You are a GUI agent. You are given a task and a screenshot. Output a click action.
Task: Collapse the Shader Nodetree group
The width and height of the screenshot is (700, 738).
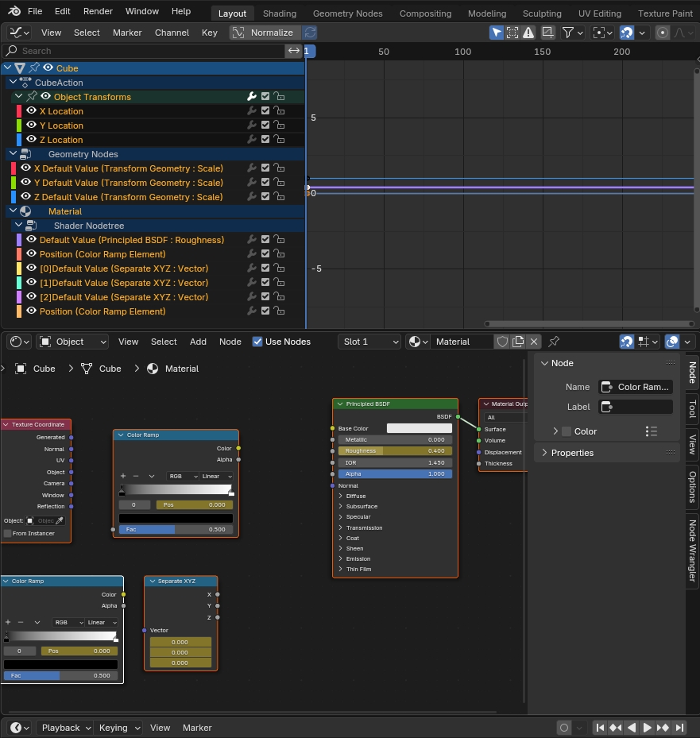pyautogui.click(x=19, y=226)
